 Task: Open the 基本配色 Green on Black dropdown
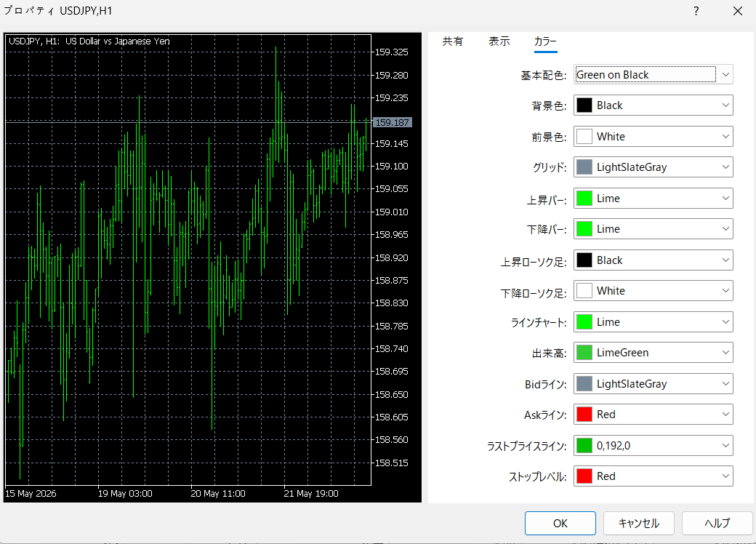654,75
